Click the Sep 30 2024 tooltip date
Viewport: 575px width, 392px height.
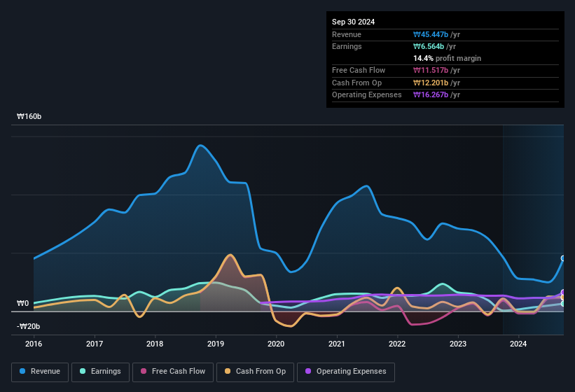(353, 22)
